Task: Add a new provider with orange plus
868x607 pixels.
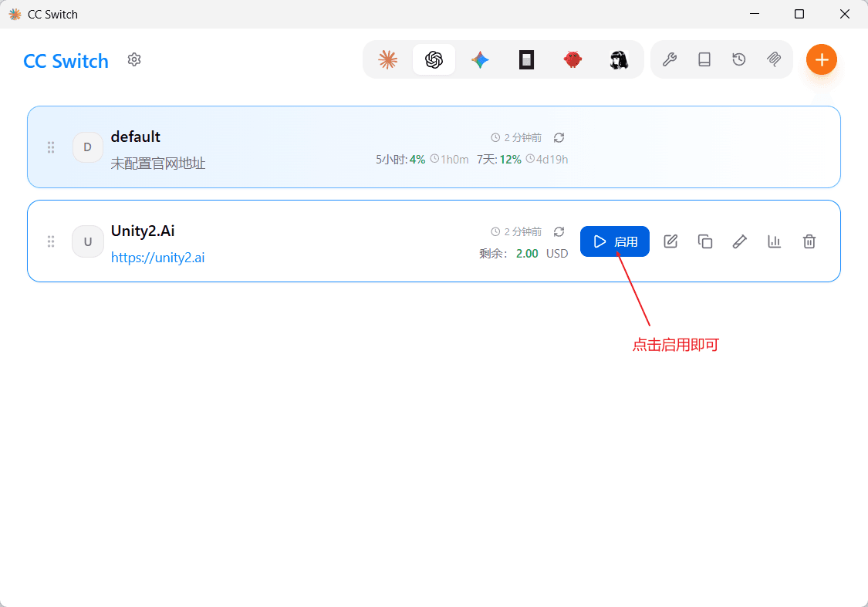Action: tap(822, 59)
